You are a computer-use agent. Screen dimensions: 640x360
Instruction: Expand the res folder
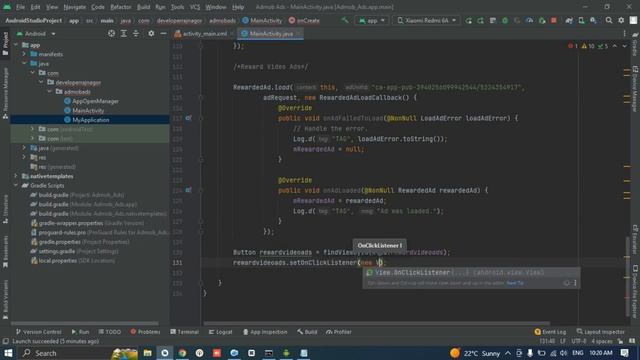click(x=24, y=157)
